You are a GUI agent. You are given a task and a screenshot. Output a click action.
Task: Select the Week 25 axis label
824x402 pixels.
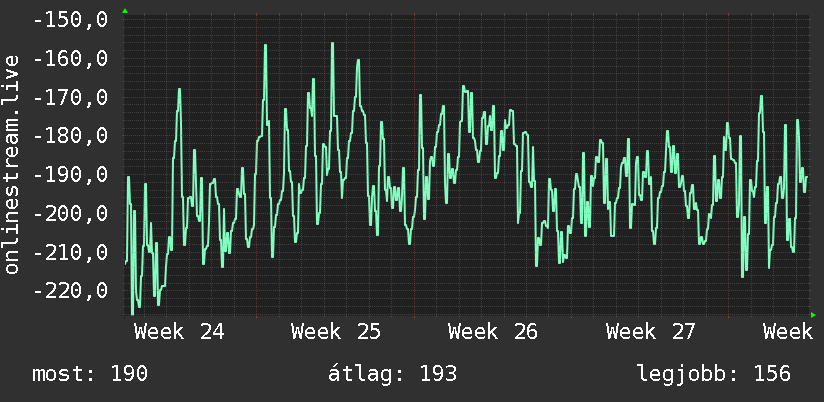[x=336, y=332]
